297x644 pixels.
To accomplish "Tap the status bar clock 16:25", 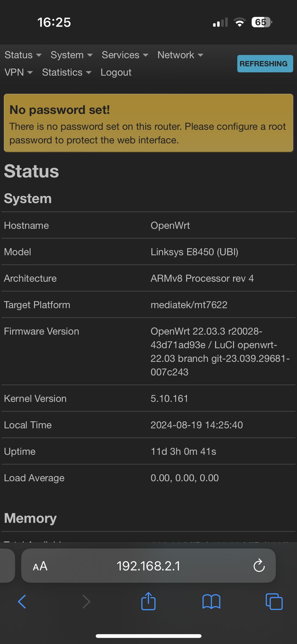I will tap(54, 22).
